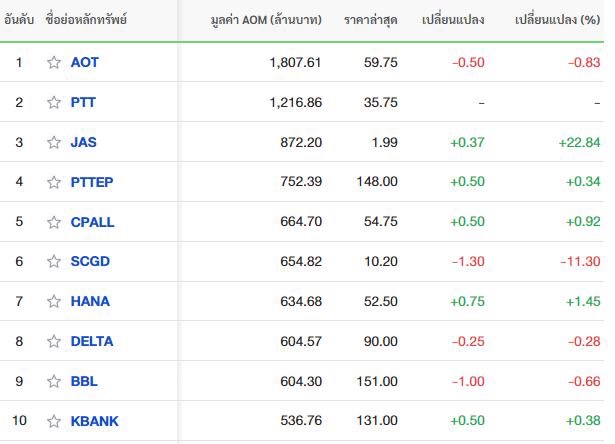This screenshot has width=615, height=444.
Task: Sort by ราคาล่าสุด column header
Action: point(370,20)
